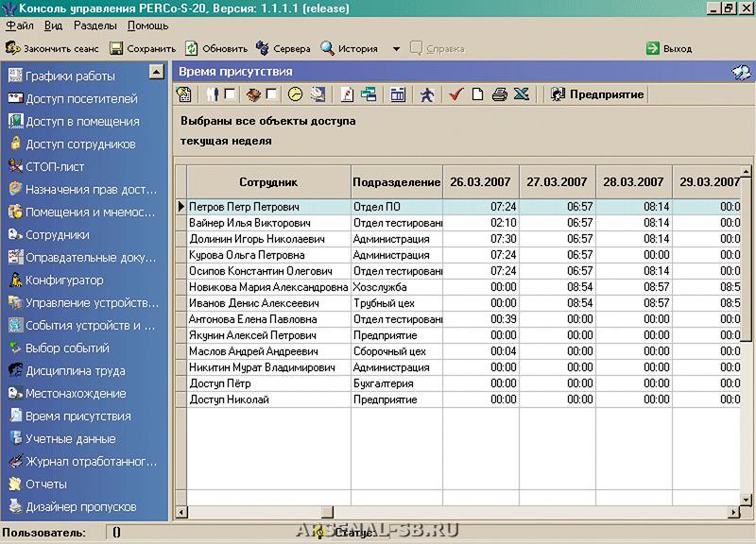Screen dimensions: 756x544
Task: Click the running man toolbar icon
Action: pyautogui.click(x=426, y=94)
